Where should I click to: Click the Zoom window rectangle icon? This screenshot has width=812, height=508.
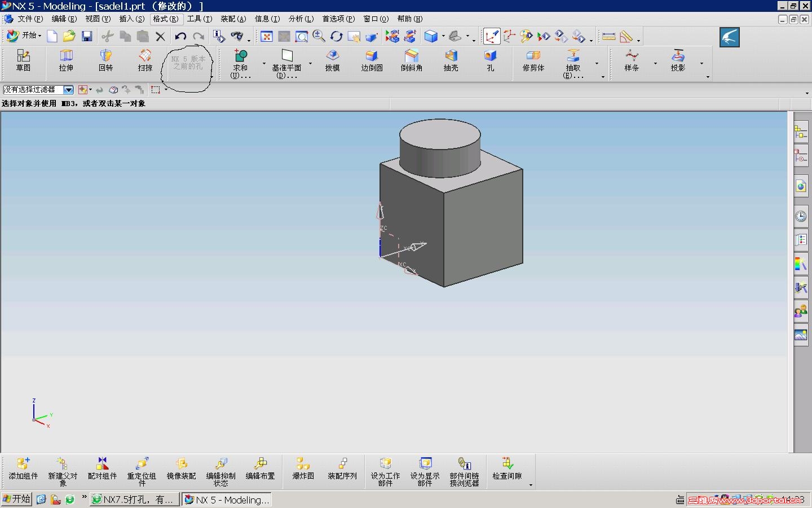[x=302, y=37]
